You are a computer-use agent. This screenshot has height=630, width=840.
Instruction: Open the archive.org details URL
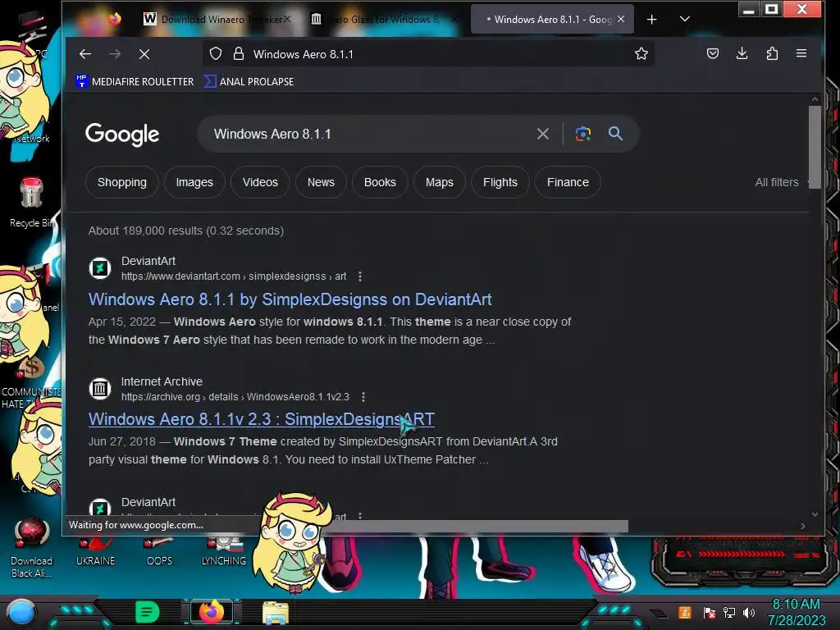coord(235,397)
